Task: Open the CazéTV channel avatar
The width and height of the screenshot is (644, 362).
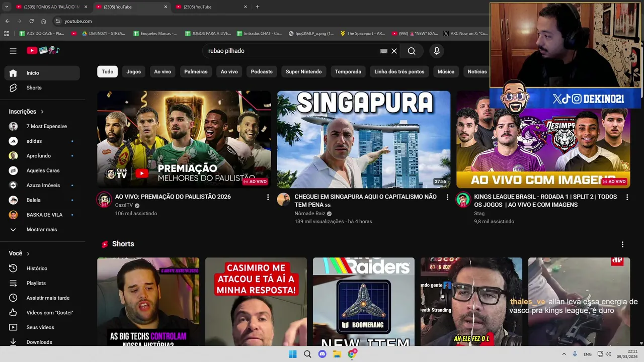Action: [104, 200]
